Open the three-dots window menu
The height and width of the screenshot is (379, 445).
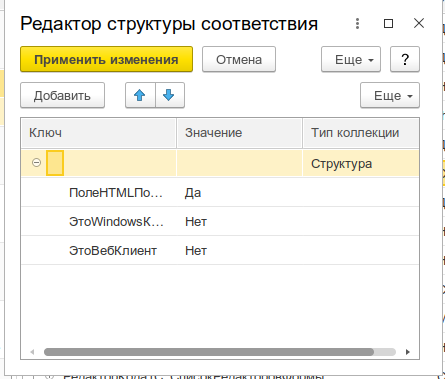click(357, 24)
